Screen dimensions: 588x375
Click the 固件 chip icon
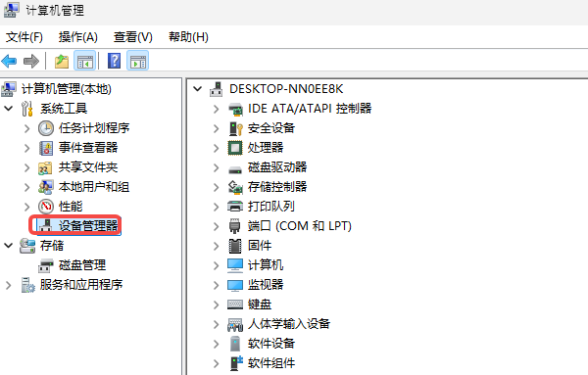[x=235, y=246]
